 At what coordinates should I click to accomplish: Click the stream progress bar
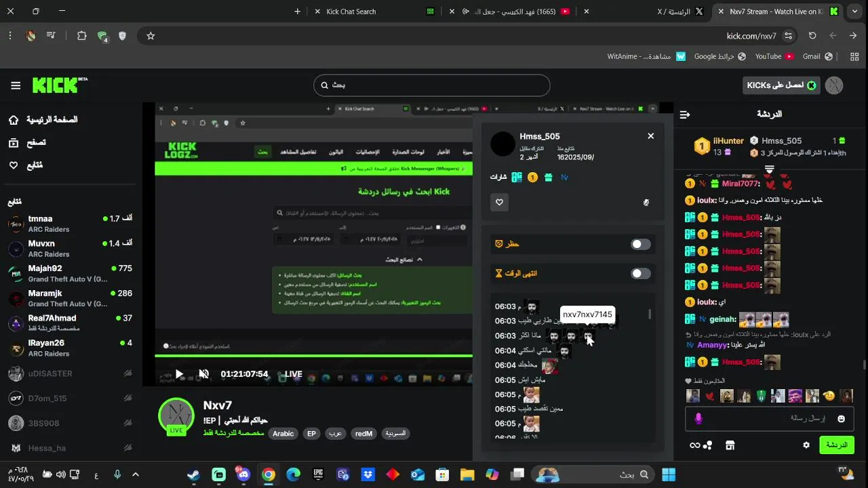click(x=313, y=356)
